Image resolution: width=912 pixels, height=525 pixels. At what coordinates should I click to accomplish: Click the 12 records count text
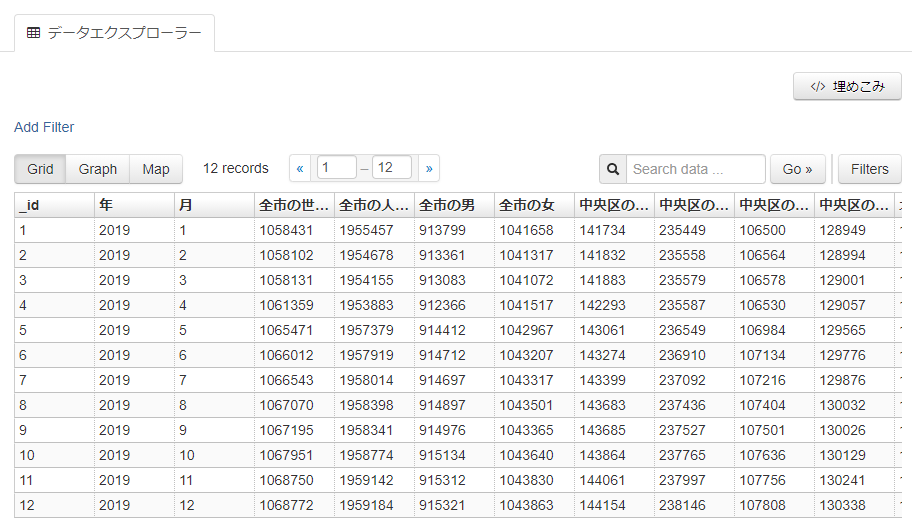236,169
